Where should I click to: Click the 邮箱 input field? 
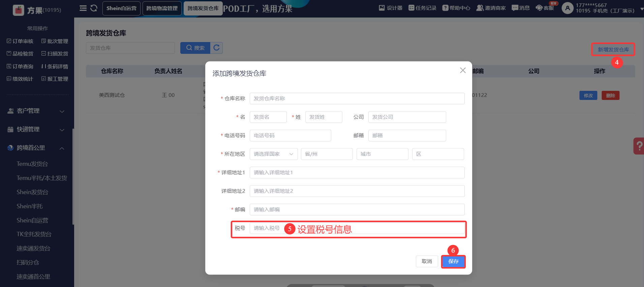point(407,136)
